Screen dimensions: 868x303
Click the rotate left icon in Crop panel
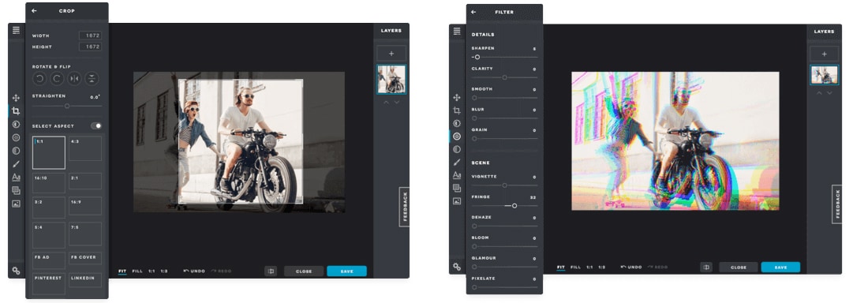(39, 79)
